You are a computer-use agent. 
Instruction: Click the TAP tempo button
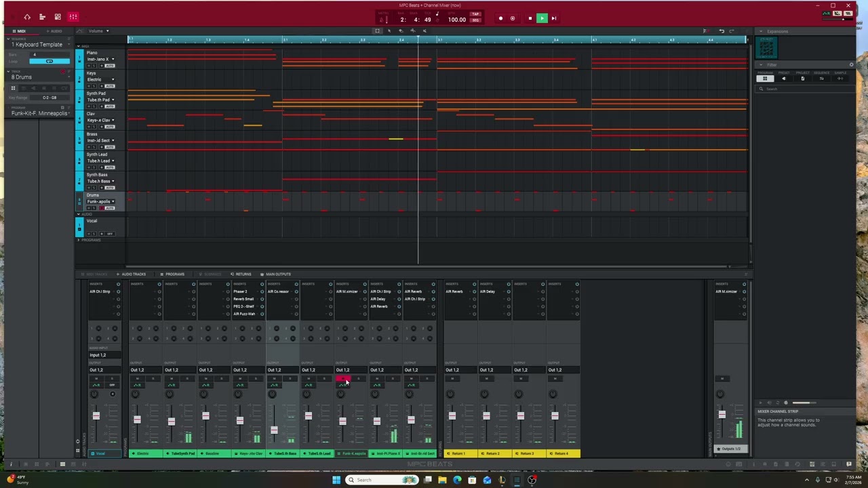coord(475,14)
